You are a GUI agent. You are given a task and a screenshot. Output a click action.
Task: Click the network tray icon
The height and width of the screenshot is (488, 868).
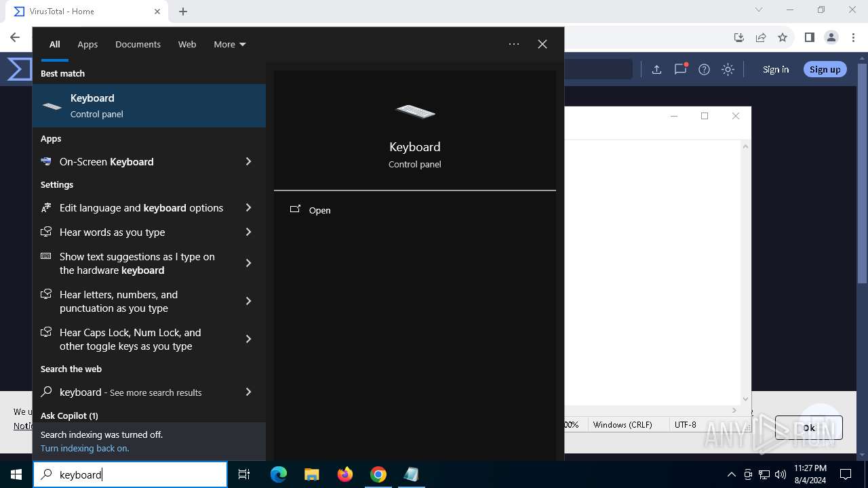point(764,474)
